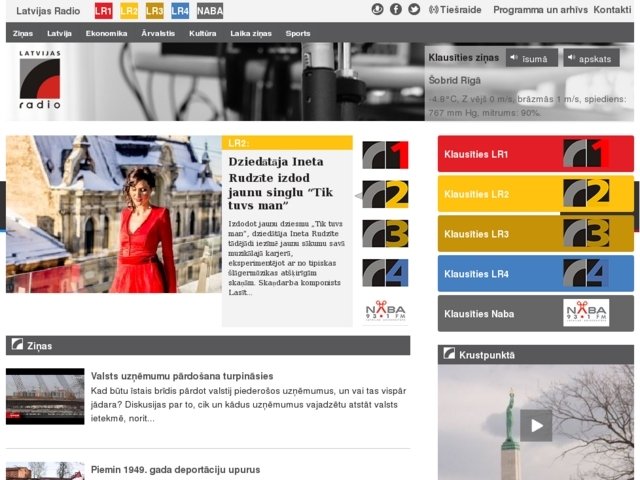Open headline about Ineta Rudzīte's new single
Screen dimensions: 640x480
point(281,183)
